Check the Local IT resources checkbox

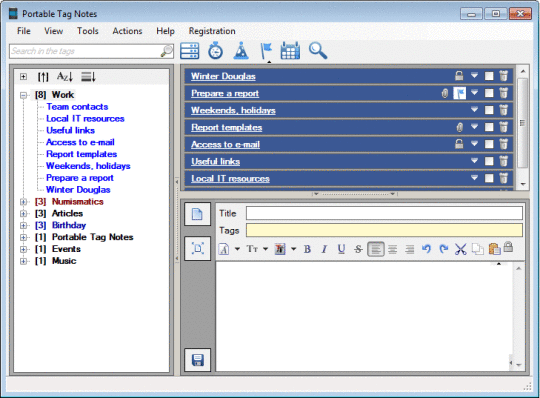point(489,178)
